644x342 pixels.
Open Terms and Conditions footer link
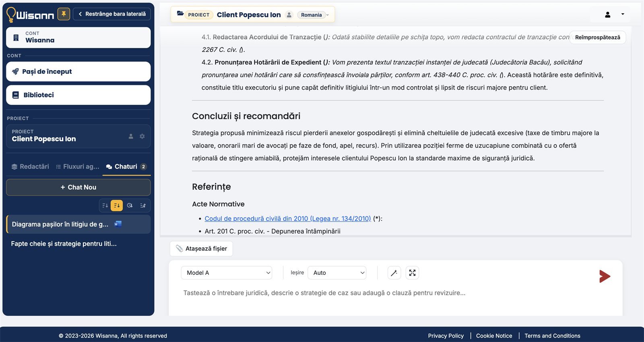tap(552, 336)
